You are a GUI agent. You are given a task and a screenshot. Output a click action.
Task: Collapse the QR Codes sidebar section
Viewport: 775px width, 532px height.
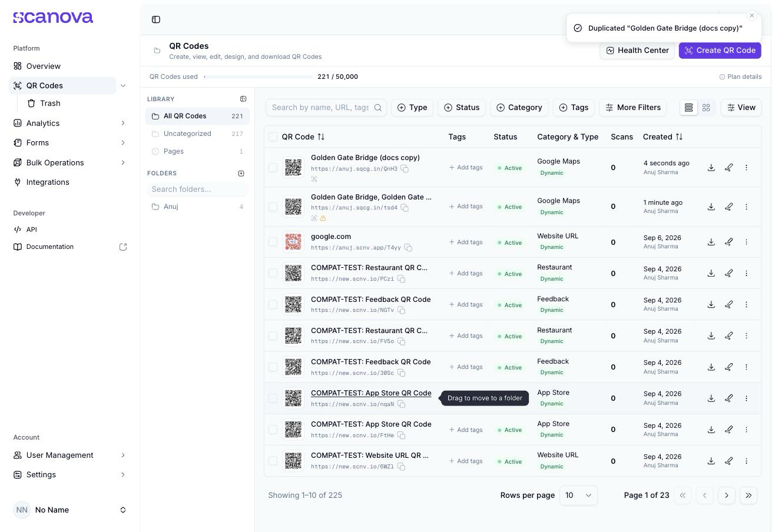pos(123,86)
